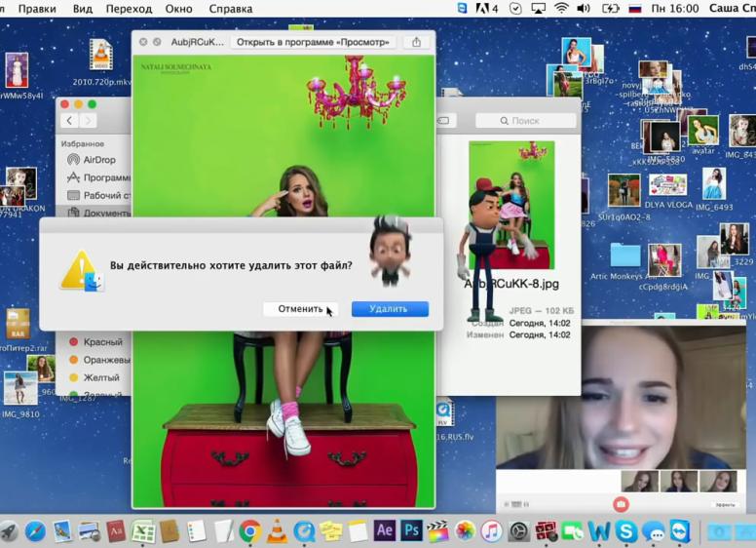Open the Russian flag input source menu
The width and height of the screenshot is (756, 548).
pos(635,8)
